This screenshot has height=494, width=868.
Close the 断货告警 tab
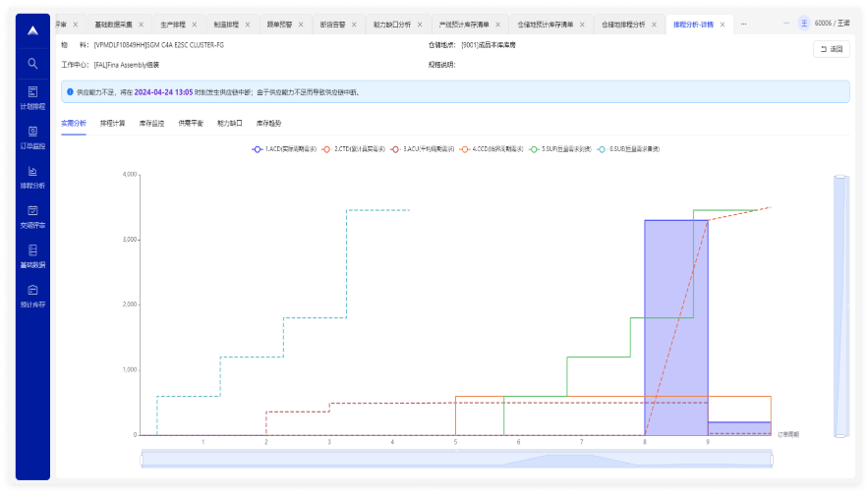tap(354, 25)
